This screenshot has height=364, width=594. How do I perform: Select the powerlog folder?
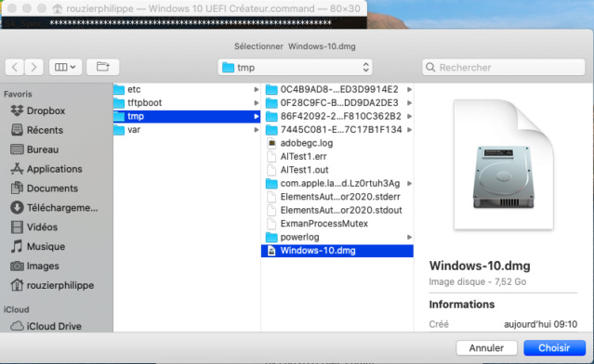(337, 237)
